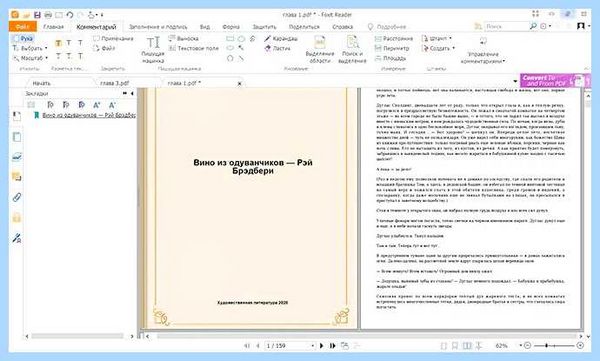The width and height of the screenshot is (600, 361).
Task: Select the Eraser tool (Ластик)
Action: tap(277, 48)
